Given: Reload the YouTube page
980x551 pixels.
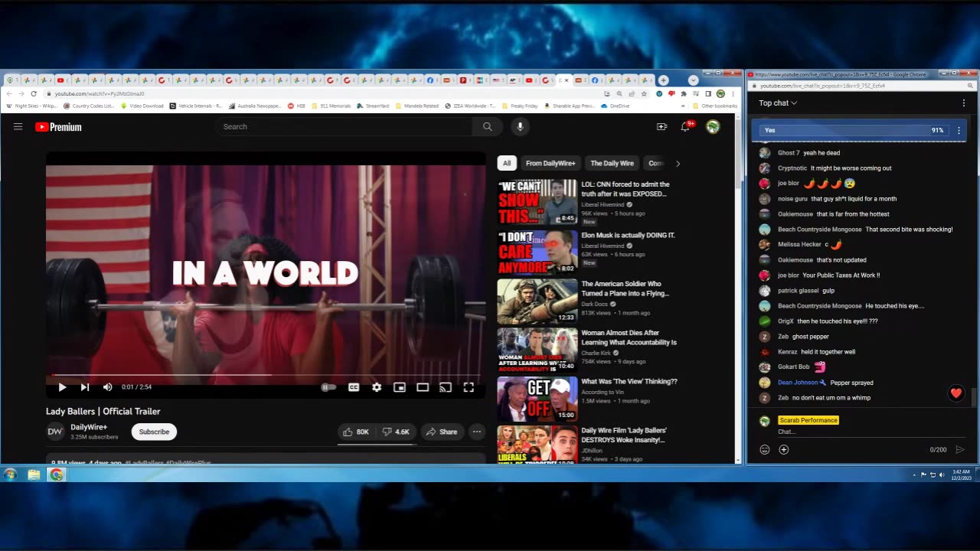Looking at the screenshot, I should [x=34, y=93].
